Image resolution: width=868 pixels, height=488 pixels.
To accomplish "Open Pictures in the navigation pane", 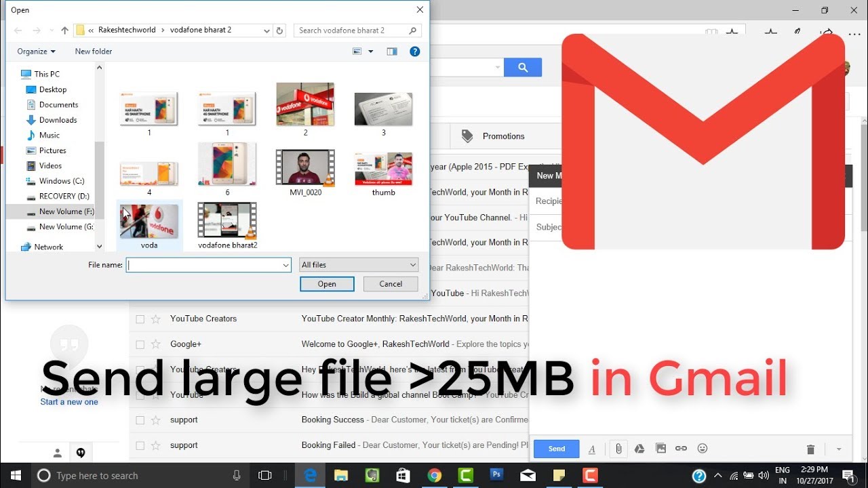I will click(52, 150).
